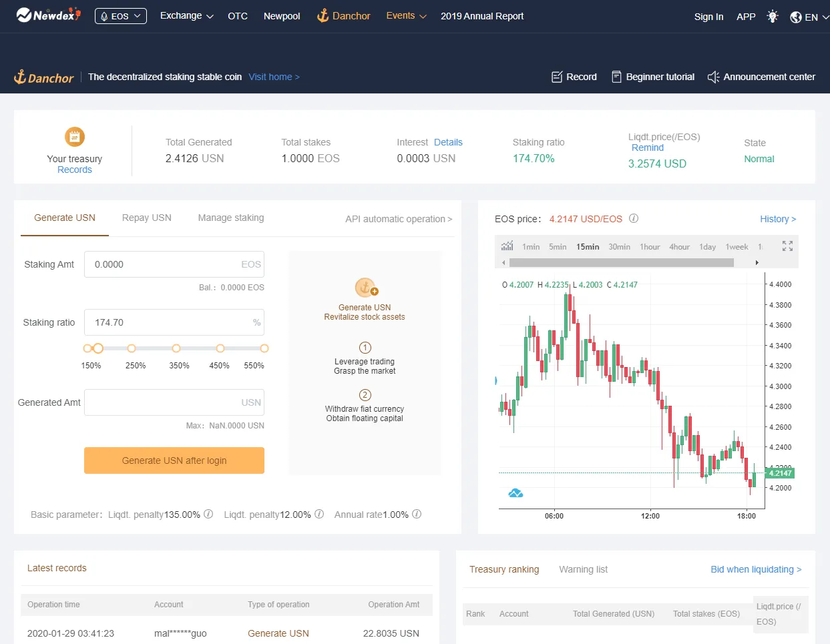Open price History link
Viewport: 830px width, 644px height.
[778, 219]
